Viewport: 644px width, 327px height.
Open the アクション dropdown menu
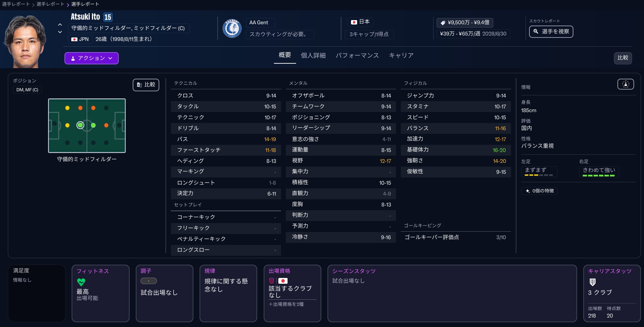coord(91,58)
